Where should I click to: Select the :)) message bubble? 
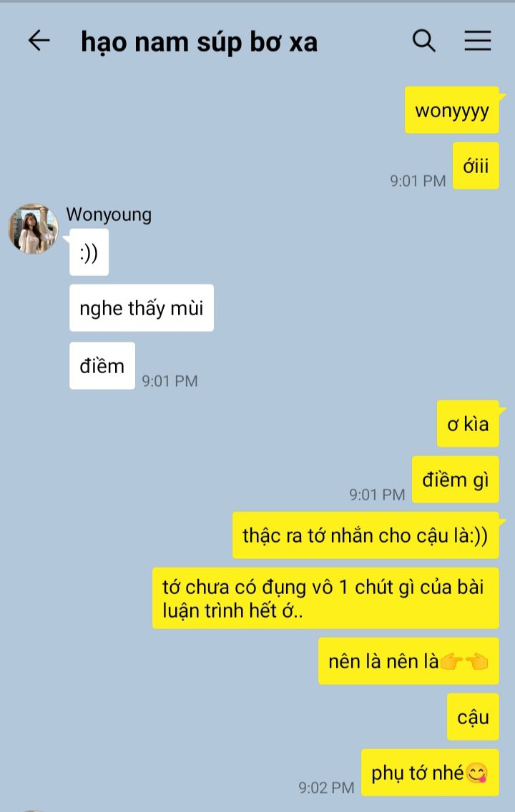[89, 252]
